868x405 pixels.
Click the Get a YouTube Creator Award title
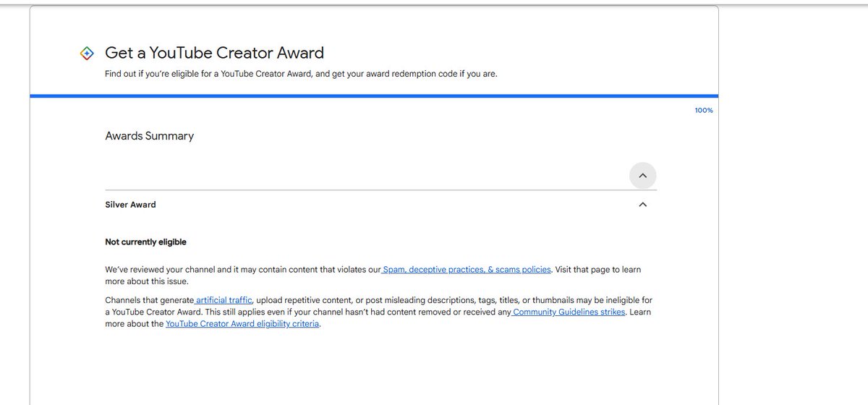point(215,53)
